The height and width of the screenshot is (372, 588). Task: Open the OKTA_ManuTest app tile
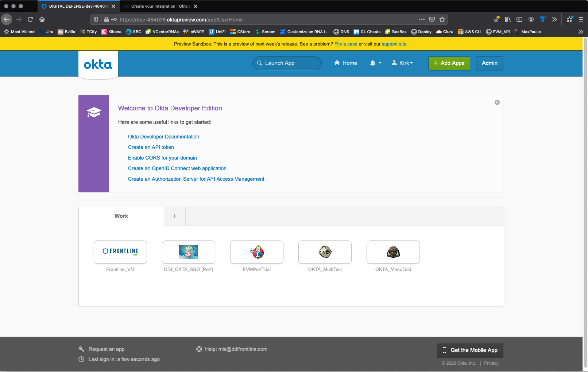tap(393, 252)
